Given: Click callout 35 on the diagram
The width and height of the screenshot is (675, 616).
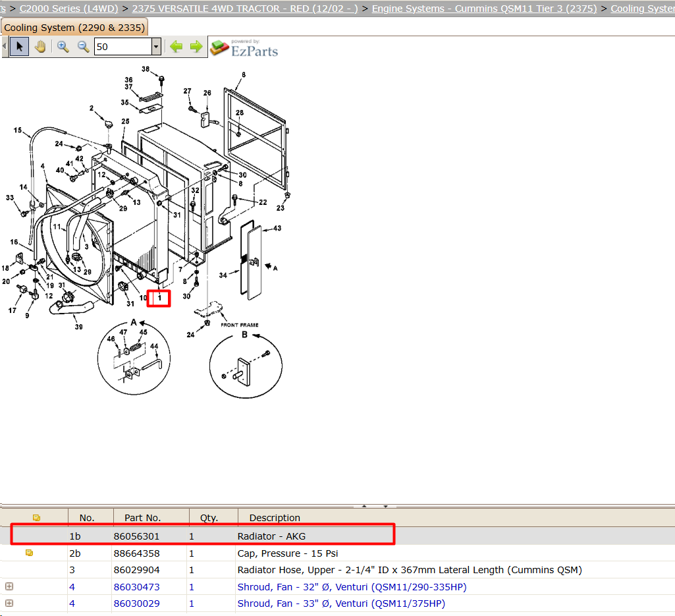Looking at the screenshot, I should pyautogui.click(x=124, y=102).
